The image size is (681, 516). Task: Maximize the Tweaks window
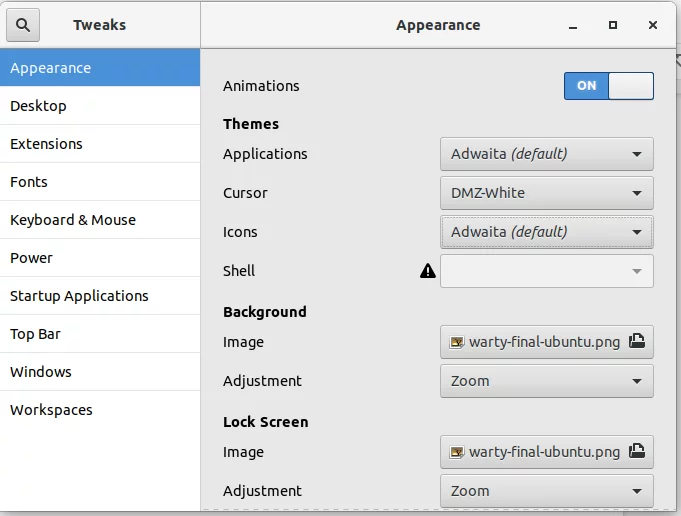click(613, 25)
